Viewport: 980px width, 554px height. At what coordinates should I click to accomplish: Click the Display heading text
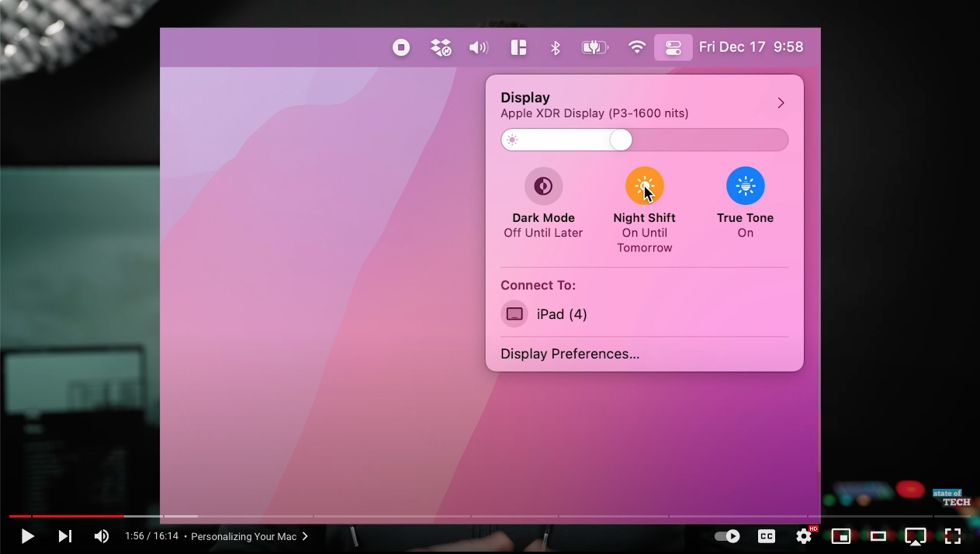(x=525, y=98)
